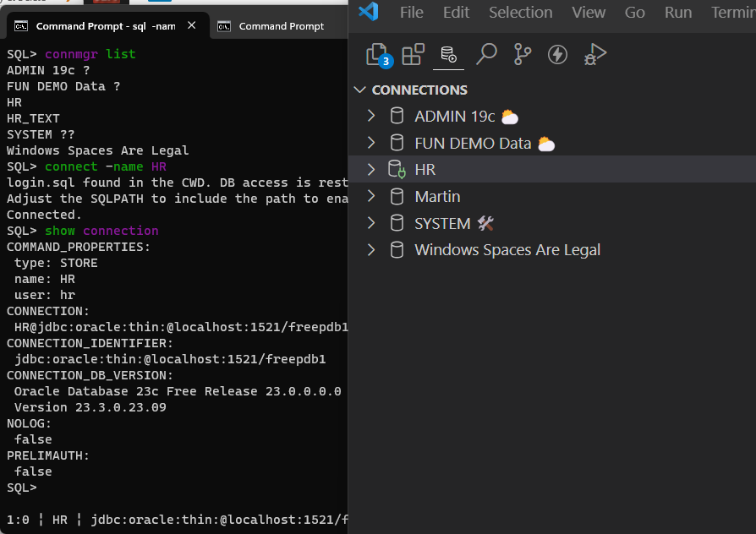Expand the Martin connection
Screen dimensions: 756x534
pos(370,196)
